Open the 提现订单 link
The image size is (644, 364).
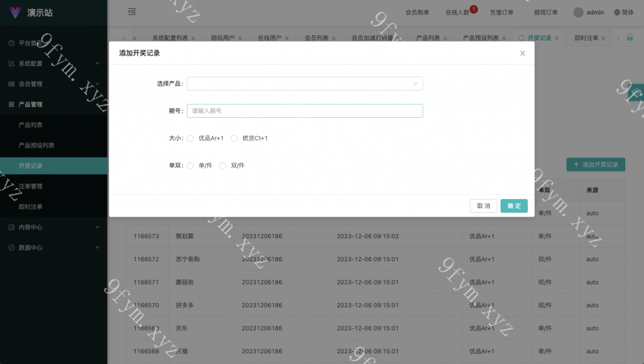click(546, 13)
